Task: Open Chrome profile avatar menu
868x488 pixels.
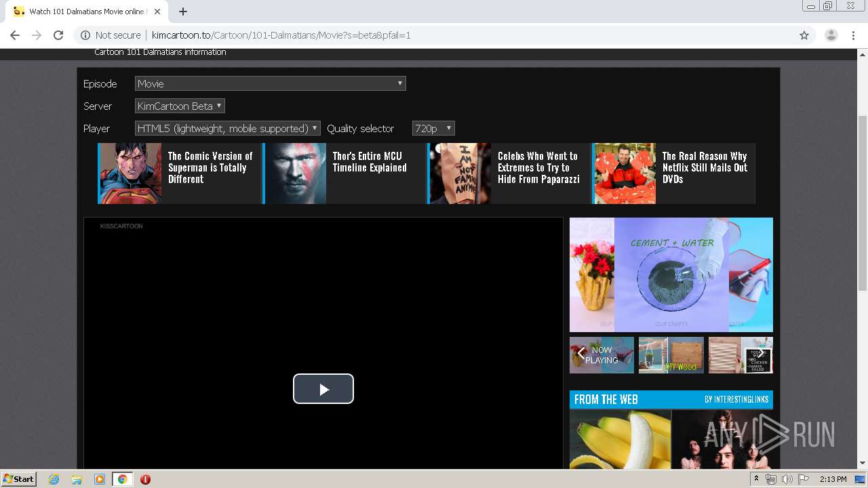Action: 831,35
